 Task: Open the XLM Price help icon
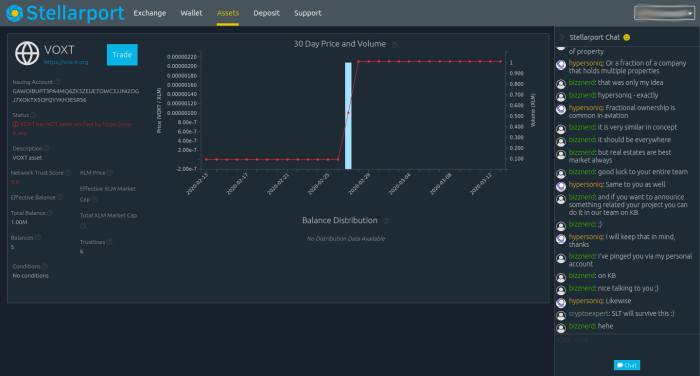click(x=110, y=173)
